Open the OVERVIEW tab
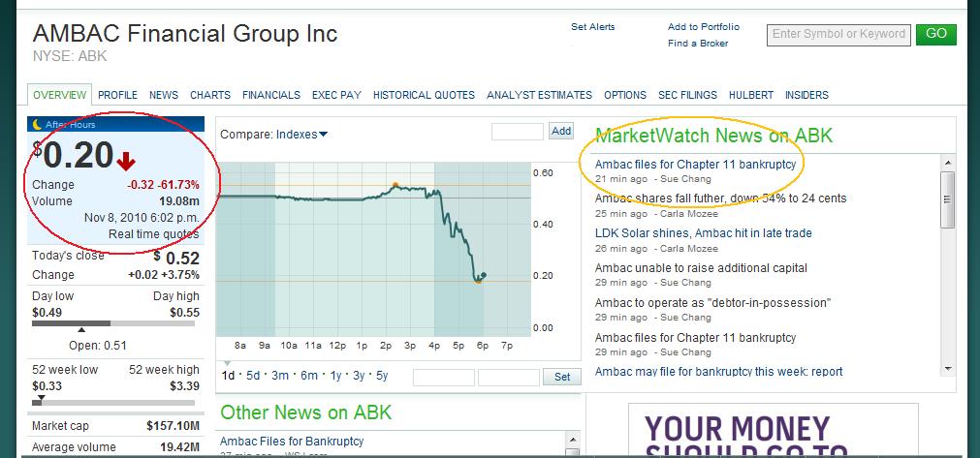Screen dimensions: 980x458 pos(59,95)
